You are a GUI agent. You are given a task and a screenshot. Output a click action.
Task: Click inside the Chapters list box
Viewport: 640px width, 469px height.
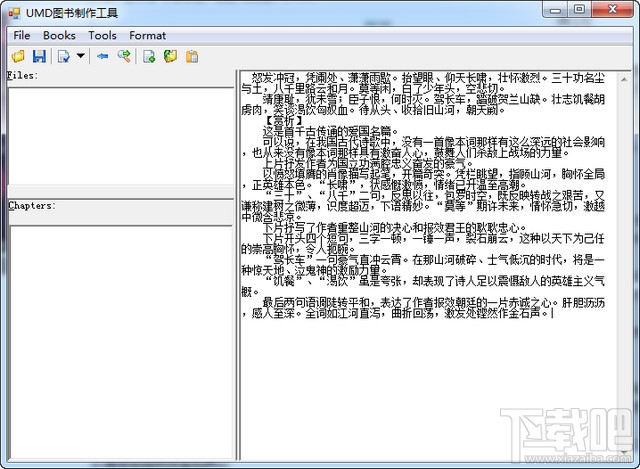tap(121, 342)
